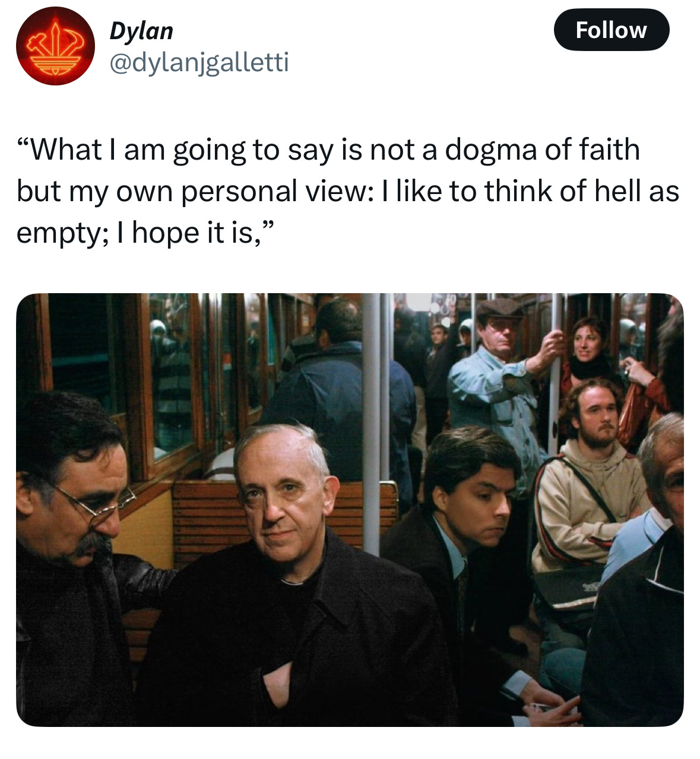Click the tweet text about dogma of faith
Image resolution: width=700 pixels, height=759 pixels.
[x=347, y=191]
